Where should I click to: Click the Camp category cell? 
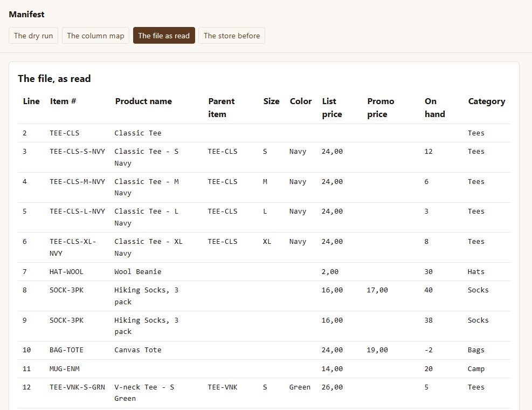[x=476, y=369]
